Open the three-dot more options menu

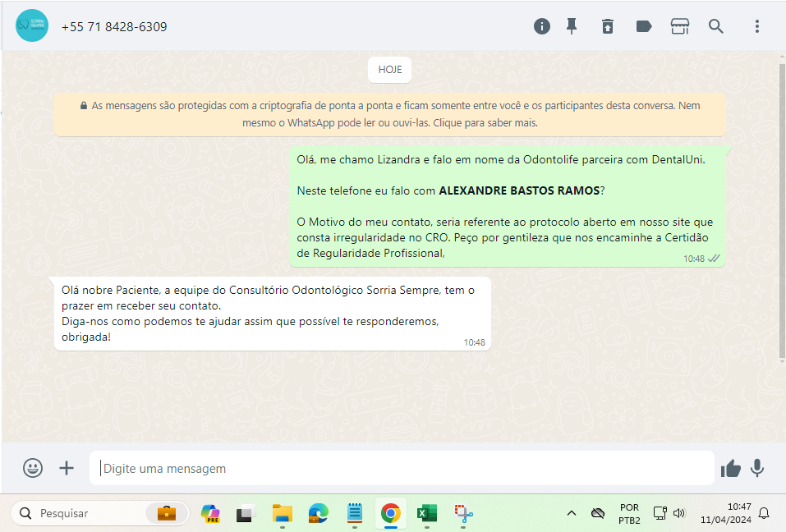(x=757, y=26)
